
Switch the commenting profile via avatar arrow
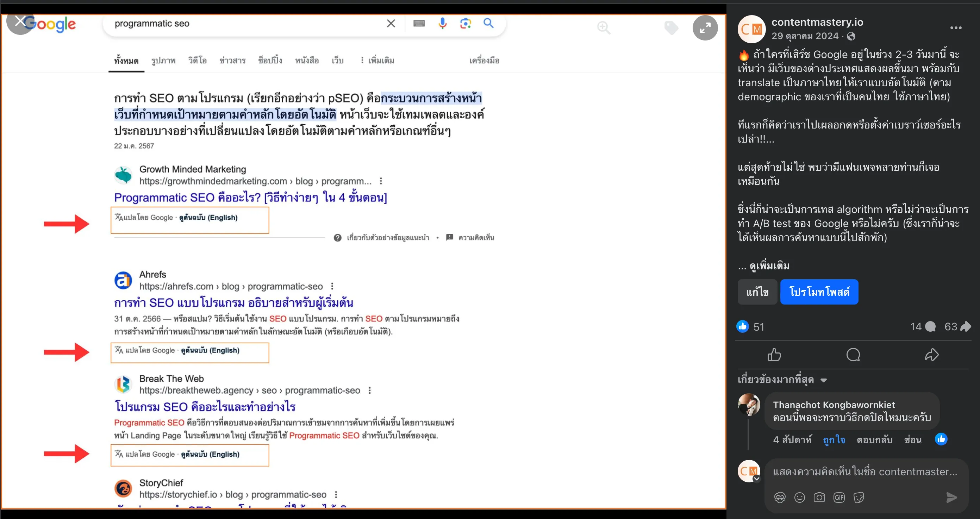coord(756,479)
